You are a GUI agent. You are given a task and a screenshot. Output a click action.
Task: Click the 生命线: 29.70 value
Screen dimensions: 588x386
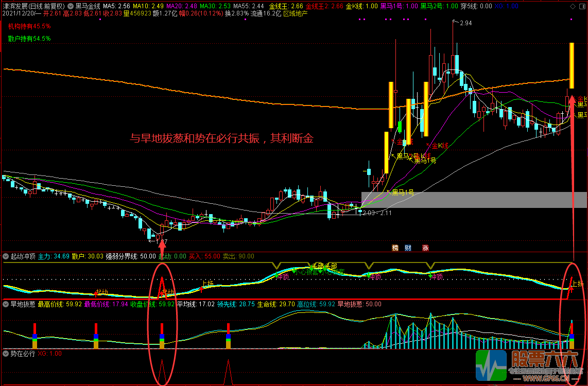point(276,304)
